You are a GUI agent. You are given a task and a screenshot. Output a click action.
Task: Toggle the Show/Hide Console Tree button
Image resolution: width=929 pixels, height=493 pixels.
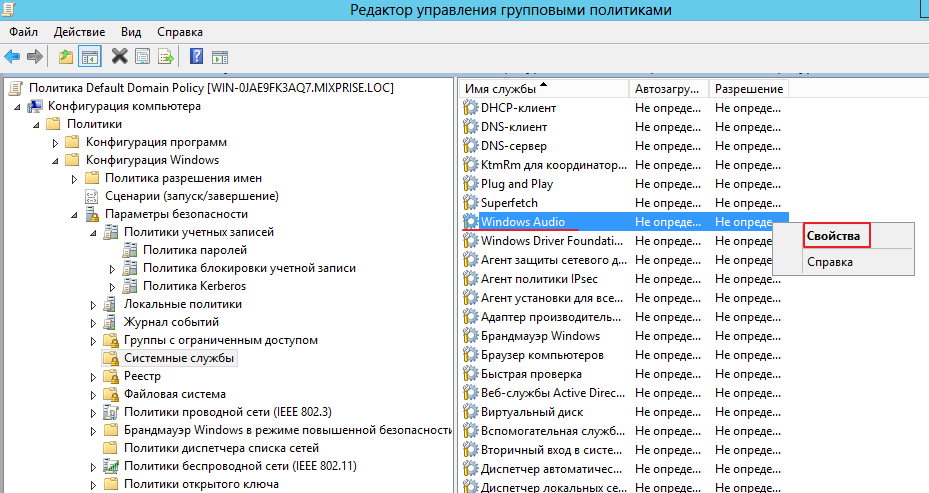pos(90,56)
